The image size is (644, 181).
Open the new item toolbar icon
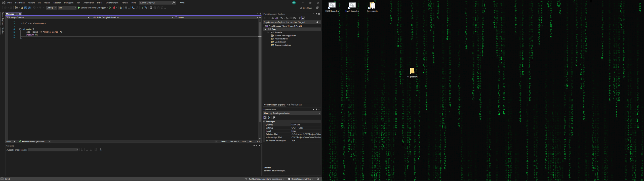pos(16,8)
